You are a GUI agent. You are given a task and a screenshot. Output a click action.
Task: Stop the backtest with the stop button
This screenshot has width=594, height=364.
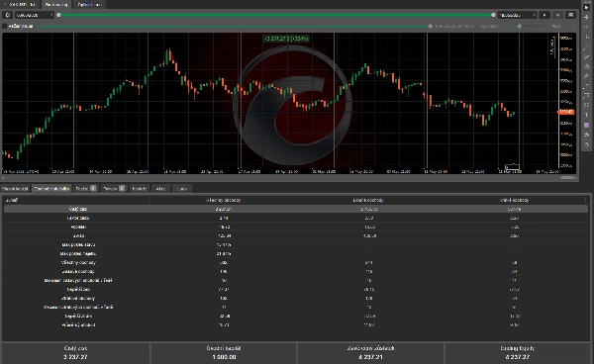click(557, 15)
